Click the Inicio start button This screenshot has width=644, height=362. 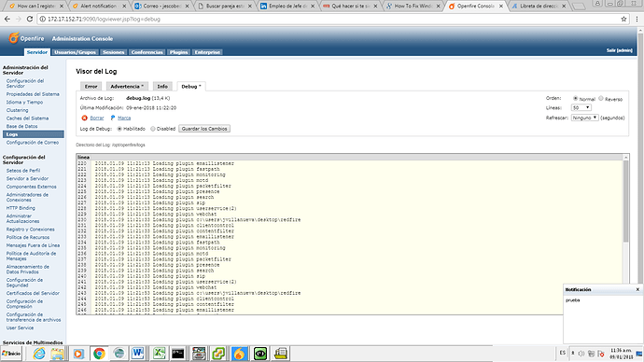(x=11, y=354)
